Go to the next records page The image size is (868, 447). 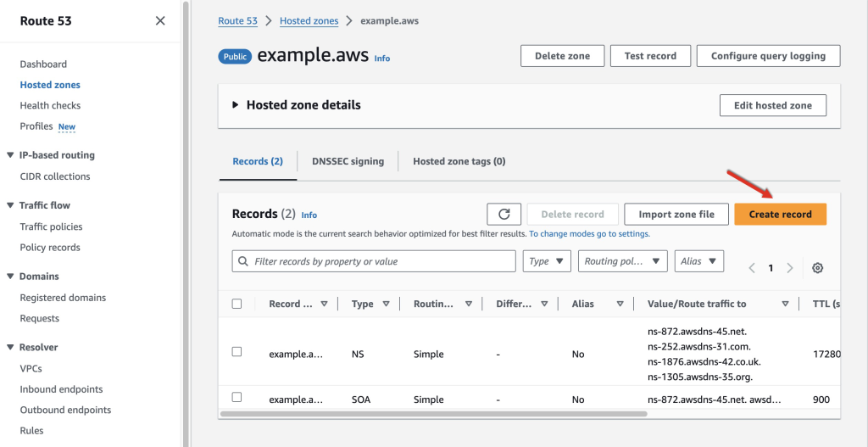(790, 268)
